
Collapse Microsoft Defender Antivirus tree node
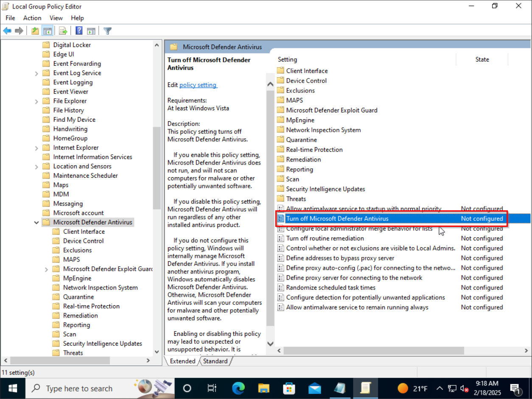click(x=37, y=223)
